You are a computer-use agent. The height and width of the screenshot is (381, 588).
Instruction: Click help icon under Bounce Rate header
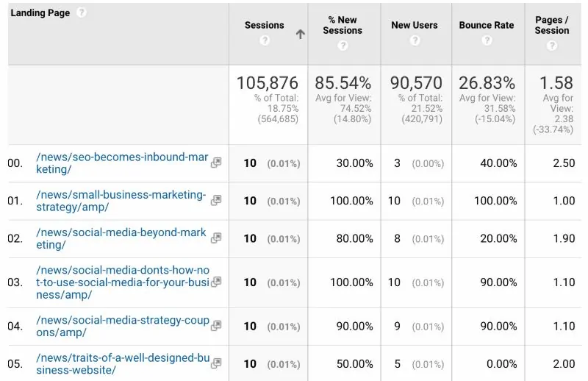(x=486, y=40)
